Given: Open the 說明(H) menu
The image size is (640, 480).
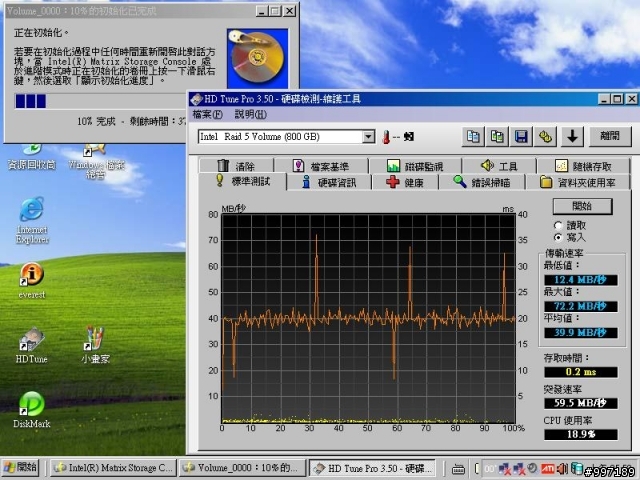Looking at the screenshot, I should [251, 115].
